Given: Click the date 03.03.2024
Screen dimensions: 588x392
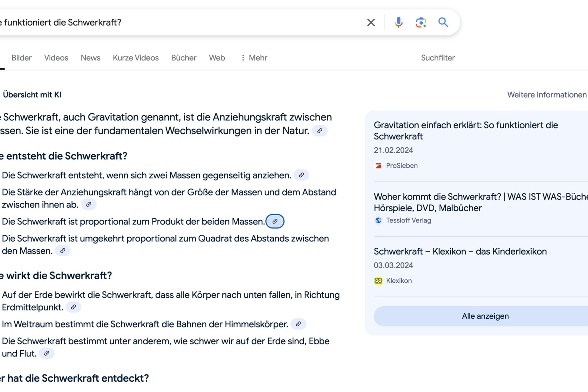Looking at the screenshot, I should pyautogui.click(x=393, y=265).
